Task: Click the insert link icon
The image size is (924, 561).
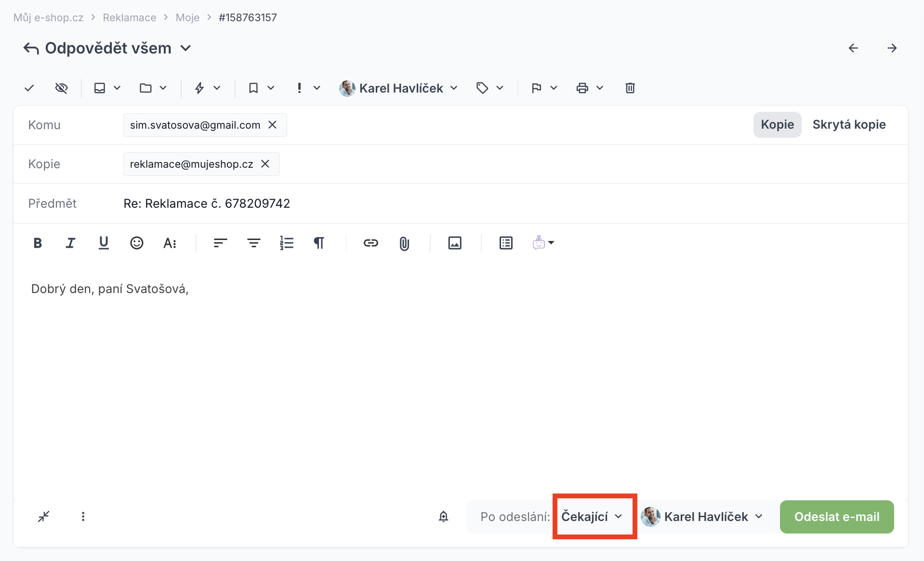Action: point(370,243)
